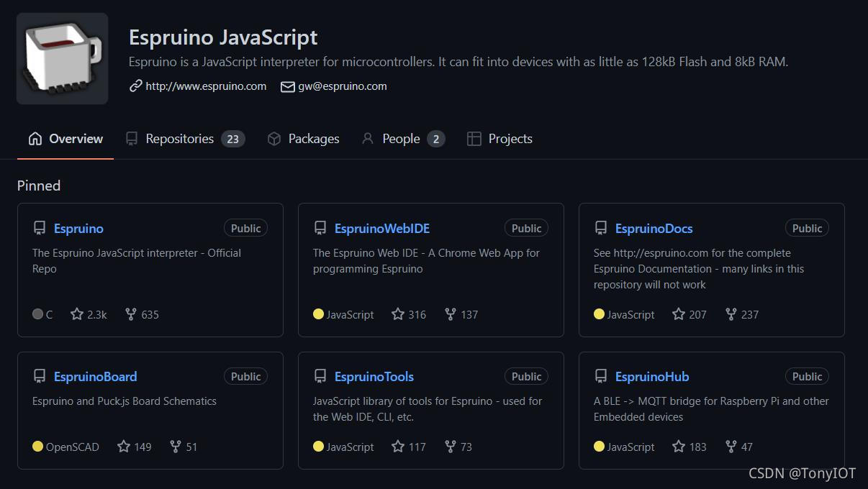The height and width of the screenshot is (489, 868).
Task: Click the table icon in Projects tab
Action: point(474,139)
